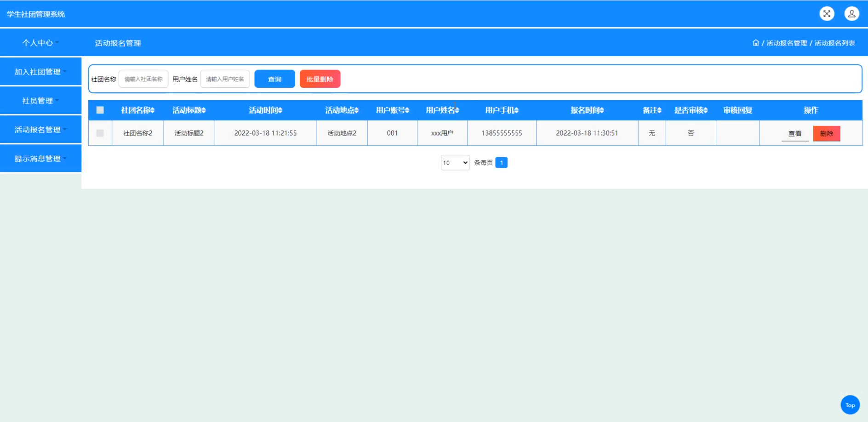The width and height of the screenshot is (868, 422).
Task: Sort table by 报名时间 column
Action: tap(587, 110)
